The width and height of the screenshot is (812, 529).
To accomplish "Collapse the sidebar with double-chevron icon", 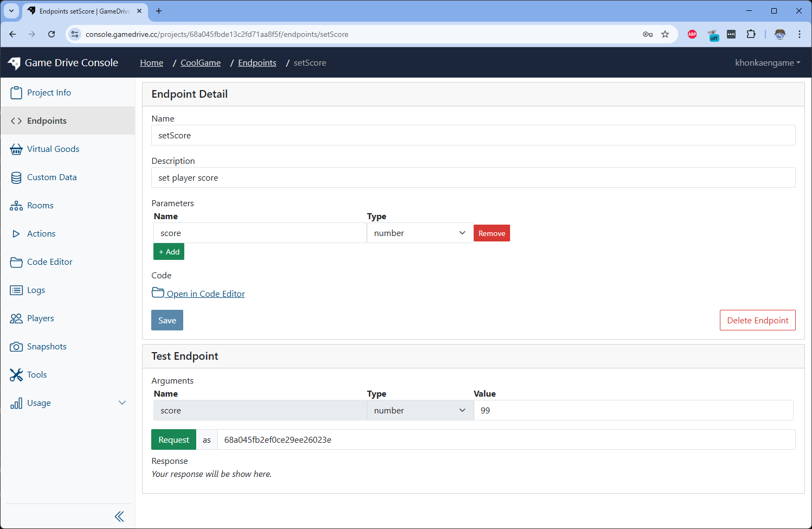I will click(119, 517).
